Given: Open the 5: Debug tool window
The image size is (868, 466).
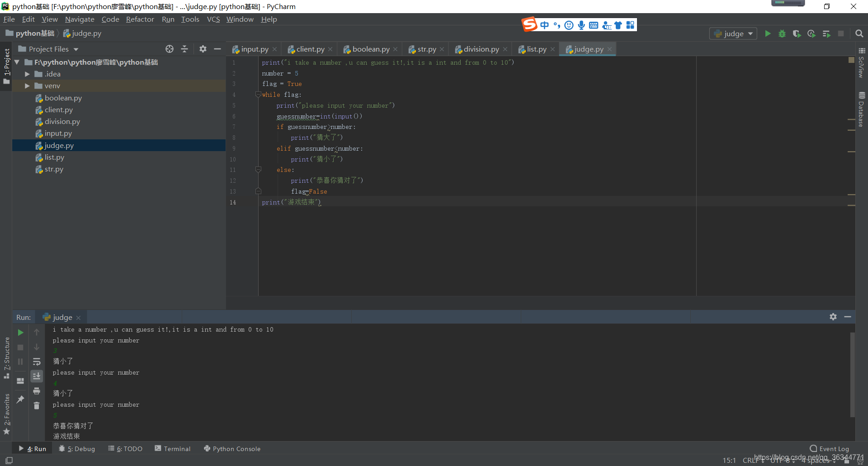Looking at the screenshot, I should tap(77, 448).
